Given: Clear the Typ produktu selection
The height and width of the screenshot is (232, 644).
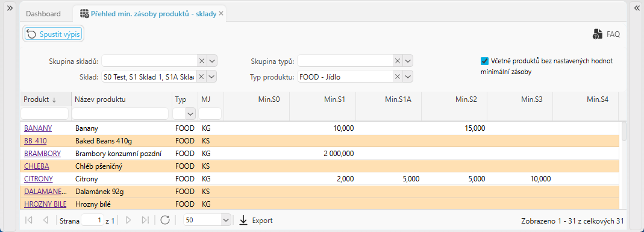Looking at the screenshot, I should click(397, 77).
